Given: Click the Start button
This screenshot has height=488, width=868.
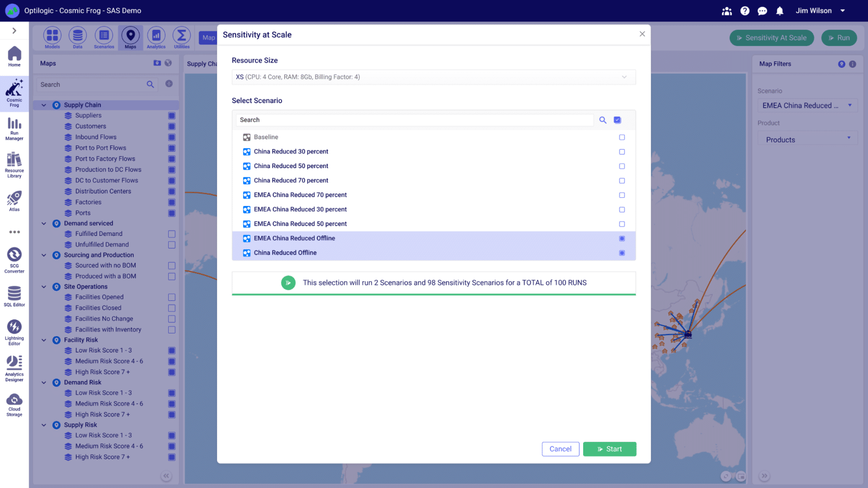Looking at the screenshot, I should (610, 449).
